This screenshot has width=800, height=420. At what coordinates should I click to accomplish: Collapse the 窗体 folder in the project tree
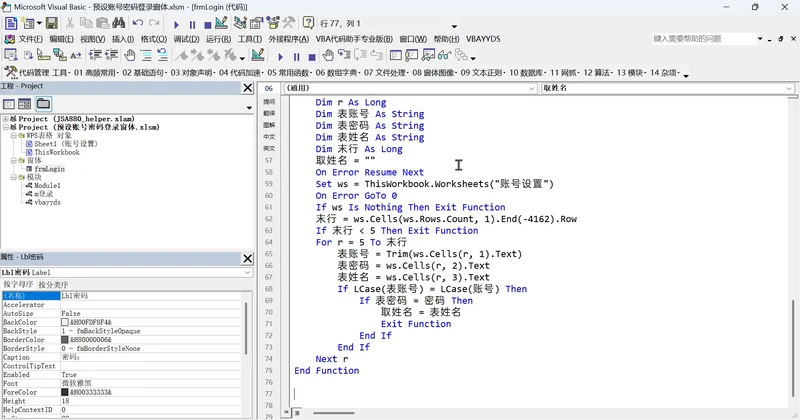14,160
